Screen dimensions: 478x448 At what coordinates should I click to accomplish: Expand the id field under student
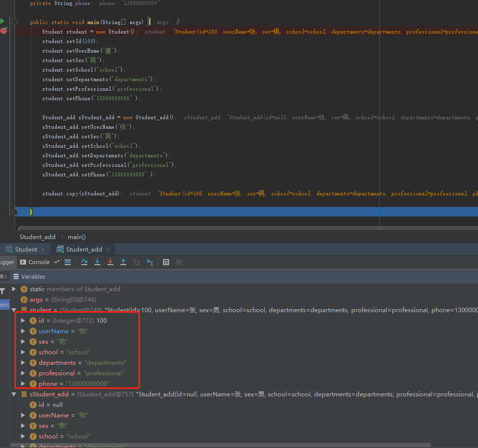(x=23, y=320)
